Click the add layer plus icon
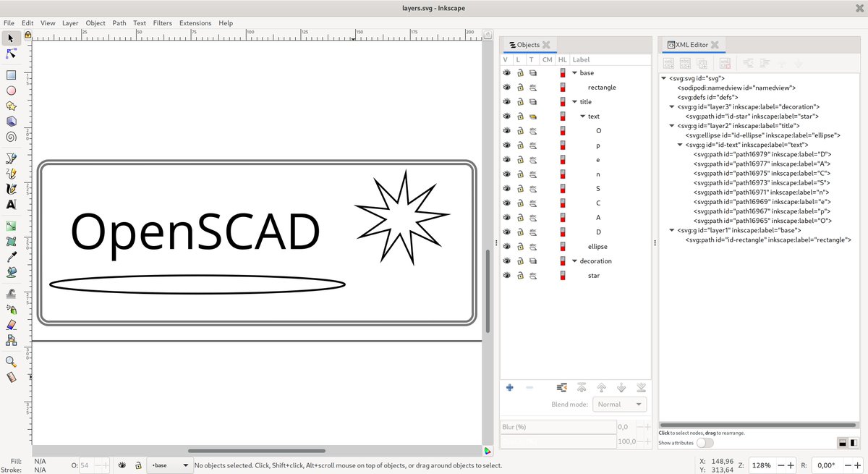Viewport: 868px width, 474px height. point(510,388)
